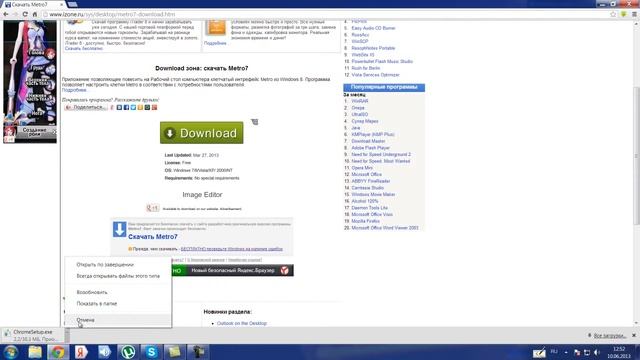Image resolution: width=640 pixels, height=360 pixels.
Task: Share via the VK icon
Action: tap(119, 107)
